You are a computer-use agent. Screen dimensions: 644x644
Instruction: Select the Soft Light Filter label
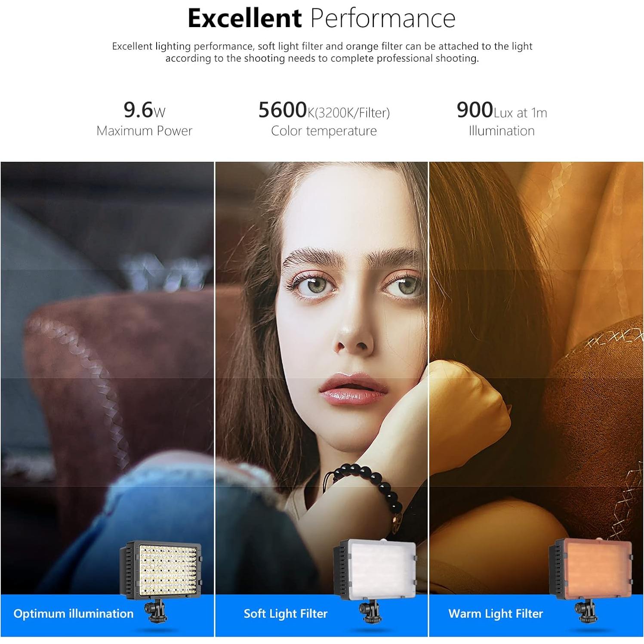pos(286,614)
